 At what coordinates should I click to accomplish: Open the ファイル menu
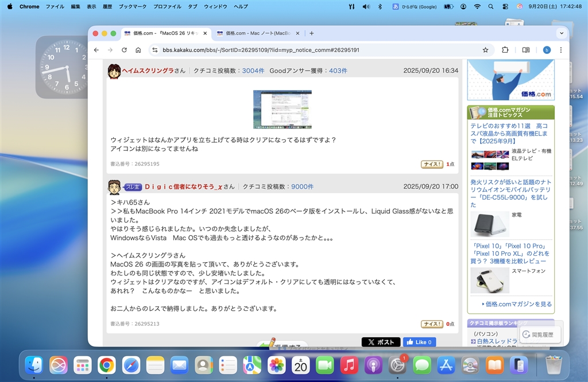pos(55,6)
